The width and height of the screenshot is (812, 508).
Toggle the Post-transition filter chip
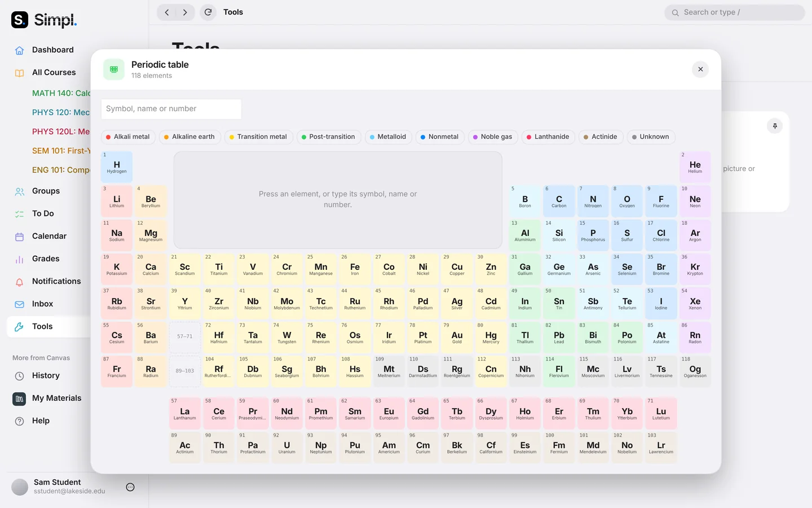pos(328,137)
